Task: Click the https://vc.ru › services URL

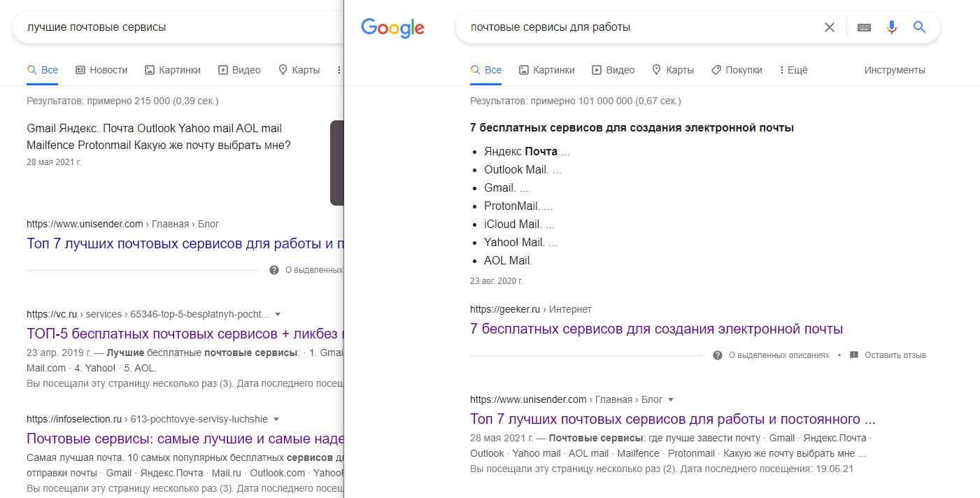Action: [148, 314]
